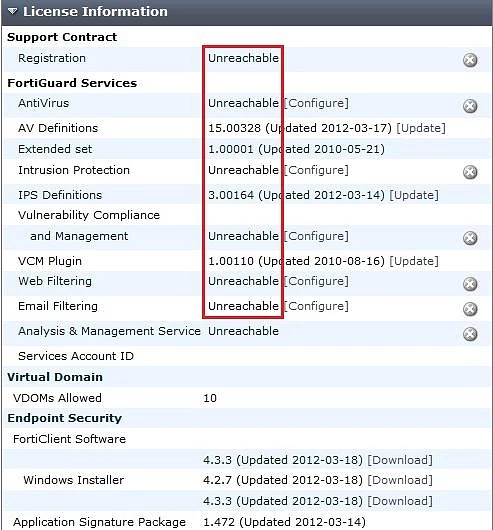The height and width of the screenshot is (530, 493).
Task: Select the Extended set label
Action: pyautogui.click(x=55, y=149)
